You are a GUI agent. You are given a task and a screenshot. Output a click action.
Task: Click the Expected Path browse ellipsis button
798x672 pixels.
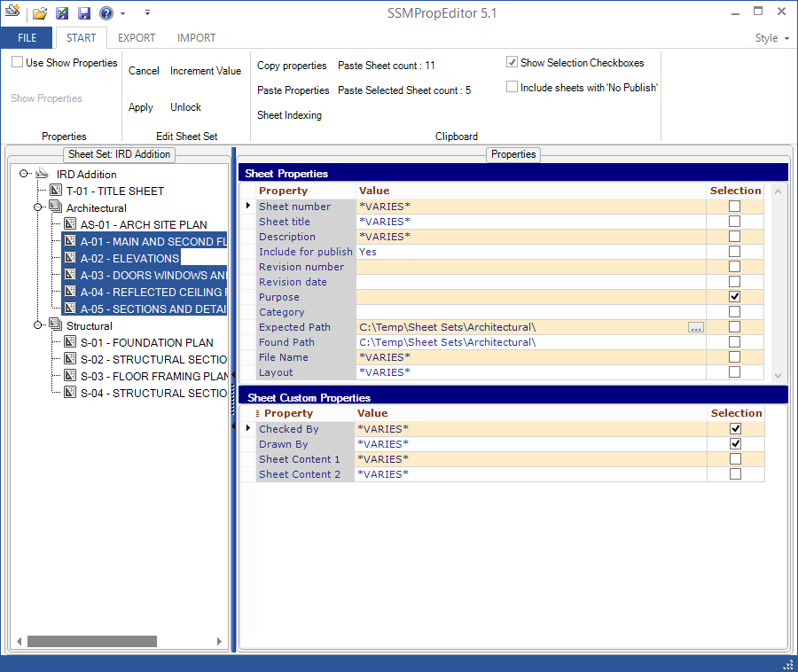tap(695, 327)
